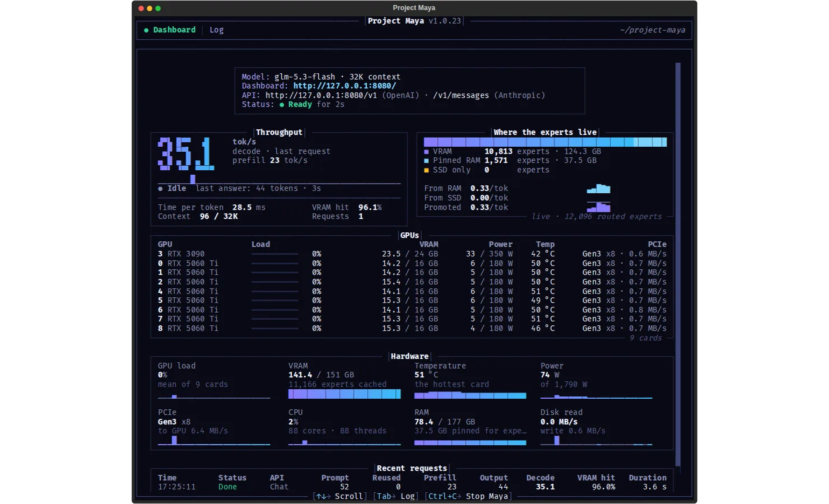Open the dashboard URL http://127.0.0.1:8080/
Viewport: 829px width, 504px height.
(x=344, y=86)
